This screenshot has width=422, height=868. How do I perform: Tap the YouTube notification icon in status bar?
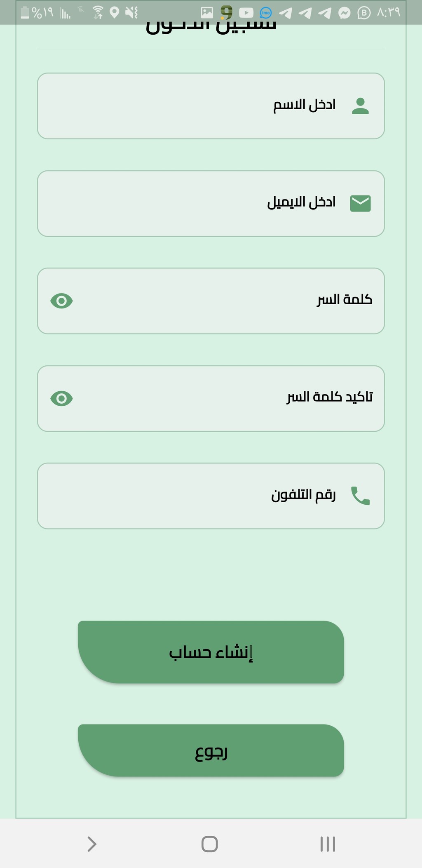point(246,13)
